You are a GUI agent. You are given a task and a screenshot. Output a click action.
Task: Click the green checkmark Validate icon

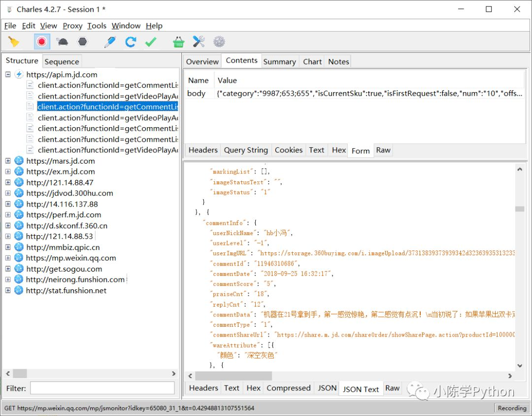[x=151, y=42]
